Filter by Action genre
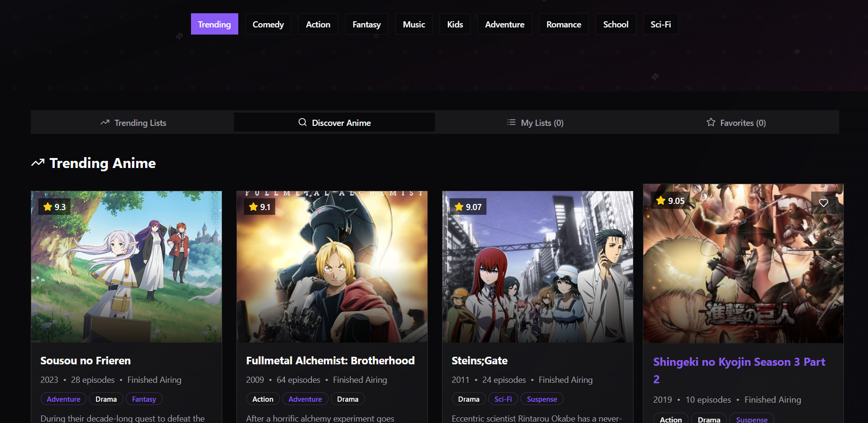The height and width of the screenshot is (423, 868). click(x=318, y=24)
